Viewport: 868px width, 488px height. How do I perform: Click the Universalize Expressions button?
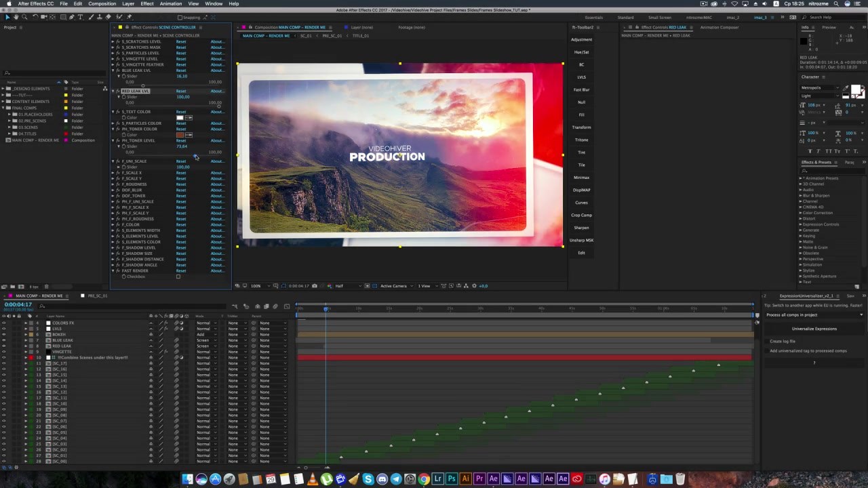coord(814,329)
